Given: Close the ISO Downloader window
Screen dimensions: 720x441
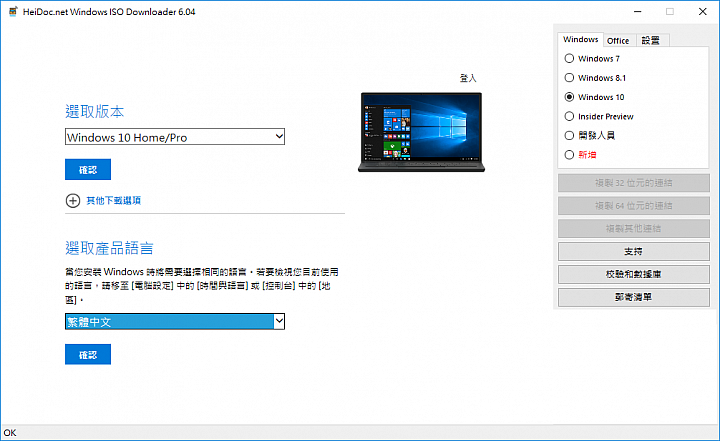Looking at the screenshot, I should (703, 11).
